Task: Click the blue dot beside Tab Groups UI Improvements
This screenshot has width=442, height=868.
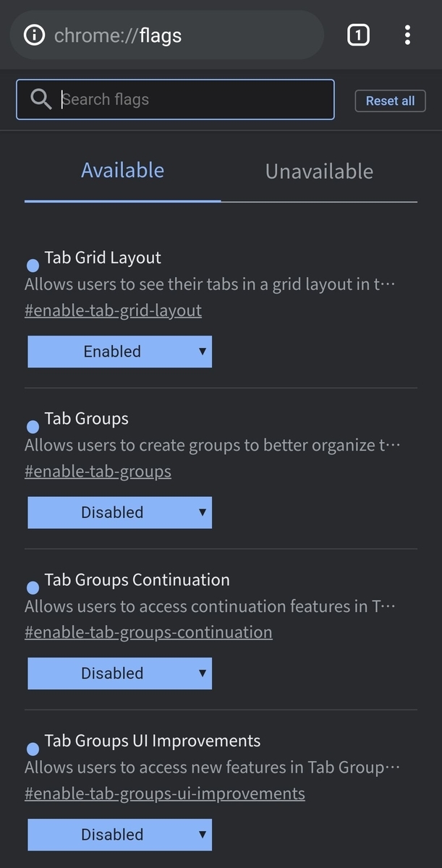Action: (x=33, y=749)
